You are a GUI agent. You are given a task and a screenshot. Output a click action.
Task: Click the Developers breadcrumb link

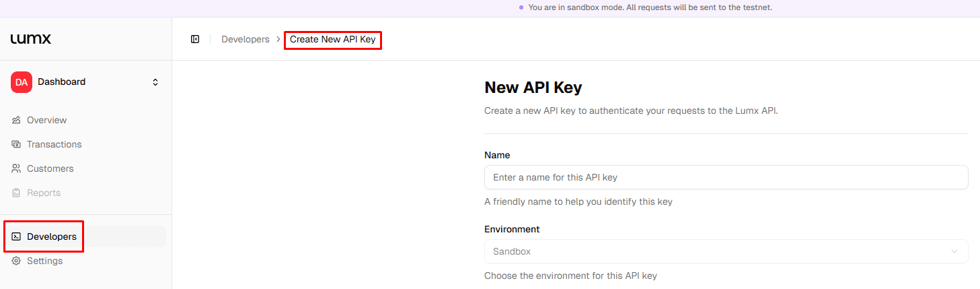246,39
